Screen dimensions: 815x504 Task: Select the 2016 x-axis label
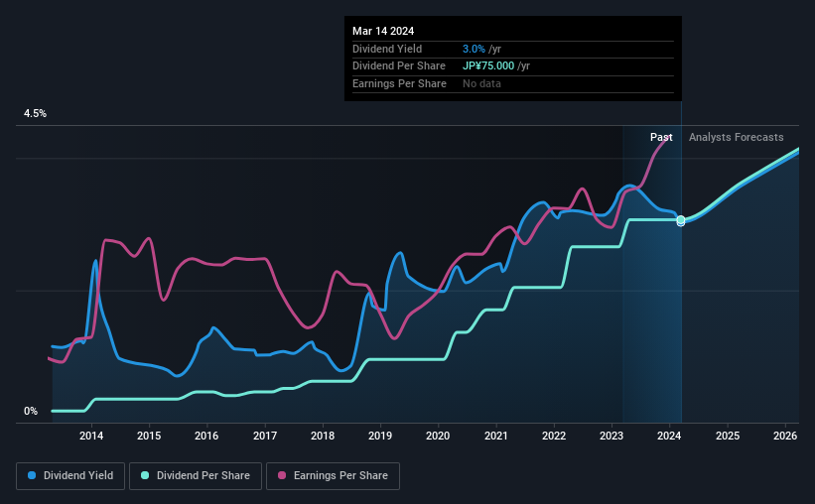[x=206, y=436]
